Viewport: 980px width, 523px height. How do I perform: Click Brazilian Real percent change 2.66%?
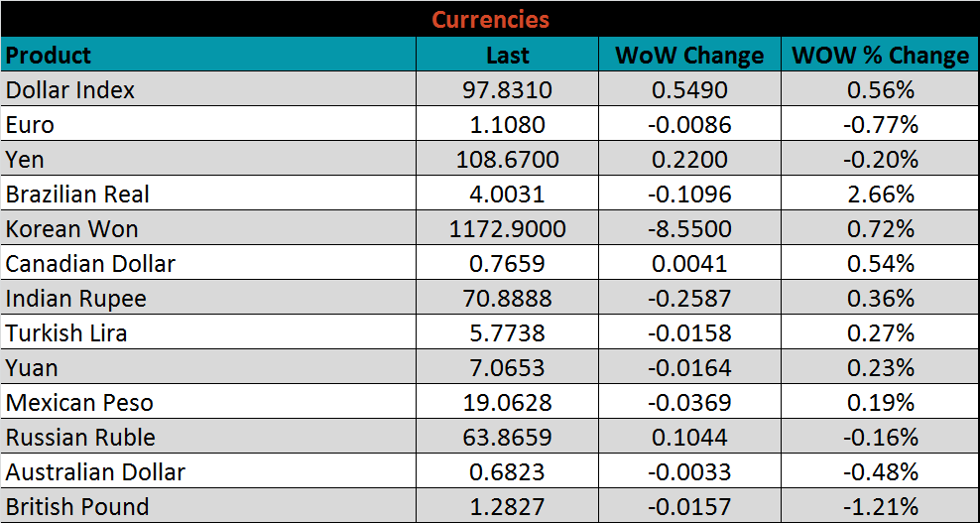pyautogui.click(x=880, y=195)
